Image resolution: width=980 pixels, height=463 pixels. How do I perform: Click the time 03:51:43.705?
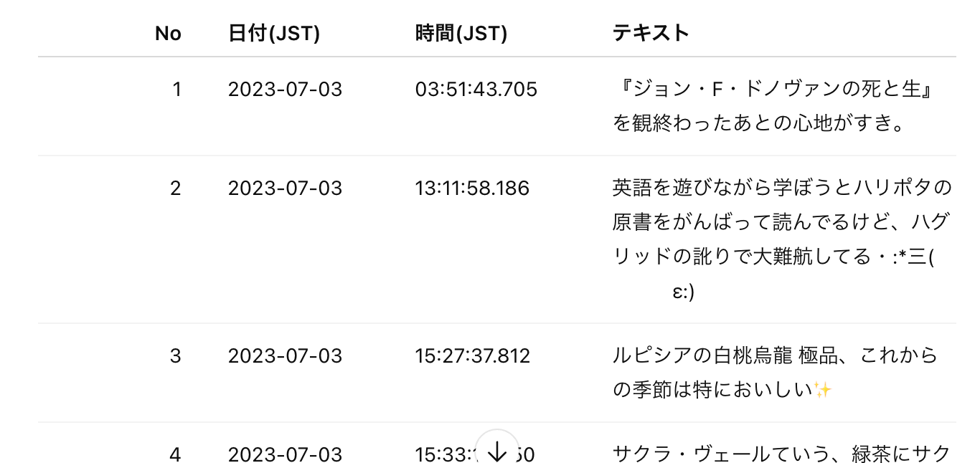476,90
